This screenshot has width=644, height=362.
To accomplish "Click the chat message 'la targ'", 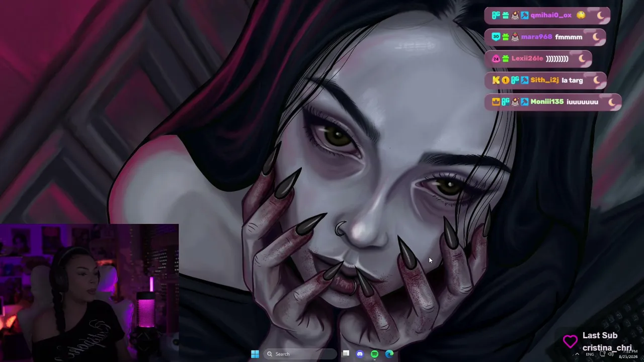I will (x=572, y=80).
